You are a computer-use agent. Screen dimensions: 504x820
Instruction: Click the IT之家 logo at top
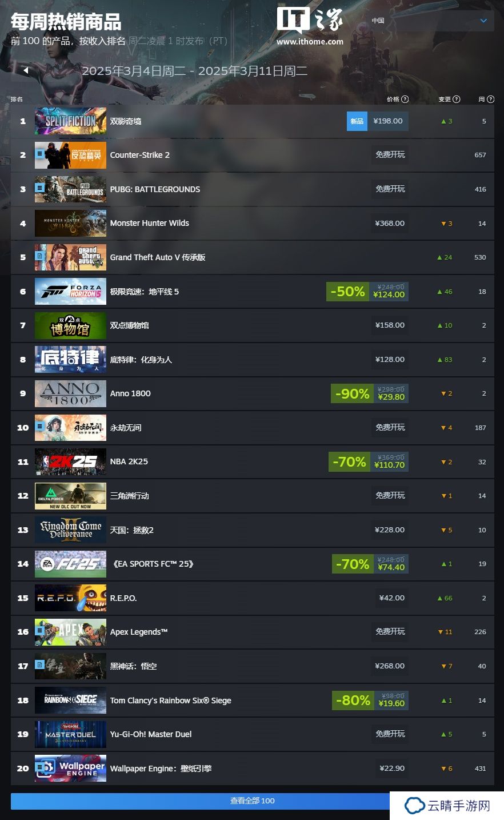[x=310, y=21]
